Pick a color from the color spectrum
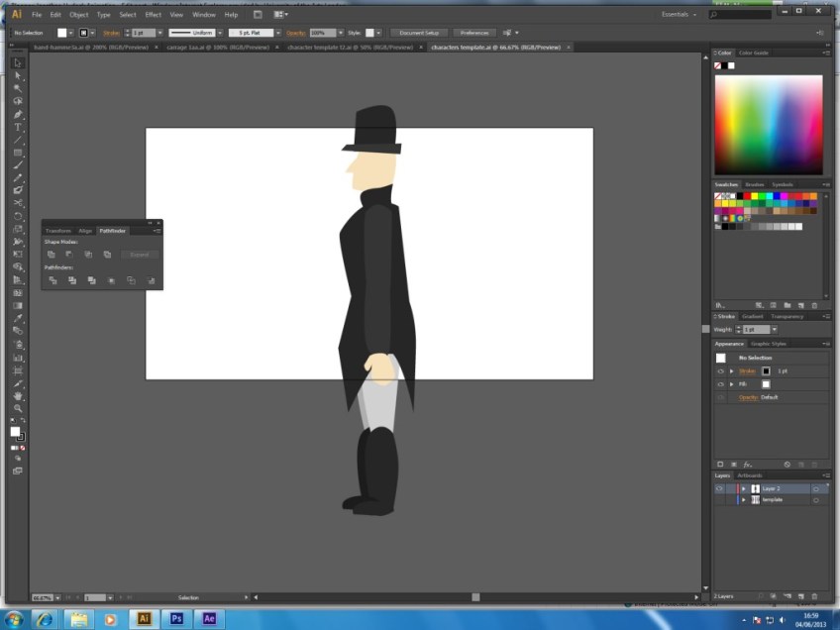The height and width of the screenshot is (630, 840). 769,124
